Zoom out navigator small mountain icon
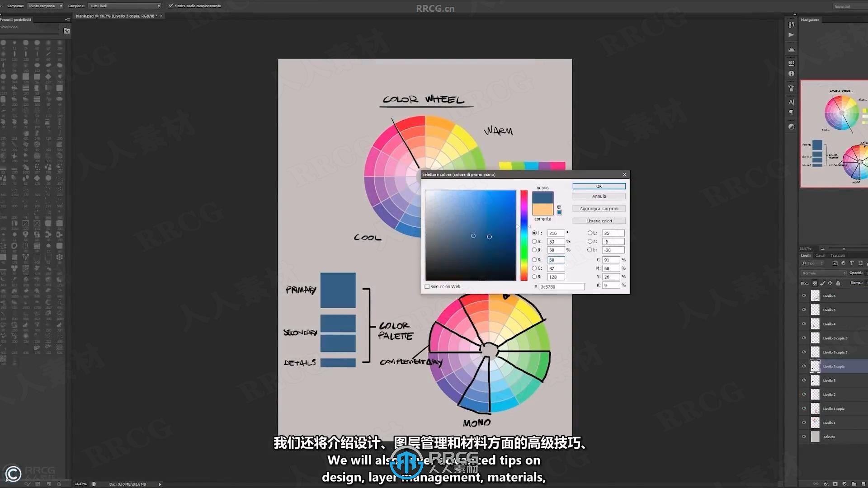The image size is (868, 488). (823, 249)
